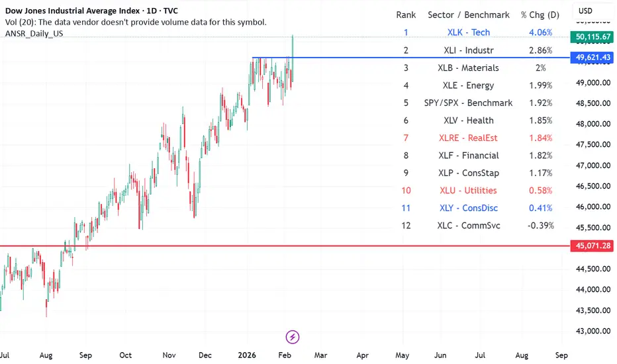Click the purple lightning event icon
Screen dimensions: 617x364
[x=293, y=337]
